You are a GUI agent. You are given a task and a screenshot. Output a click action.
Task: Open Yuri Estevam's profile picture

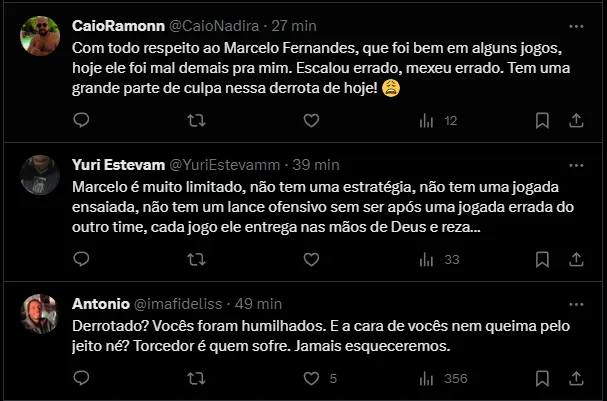click(40, 174)
